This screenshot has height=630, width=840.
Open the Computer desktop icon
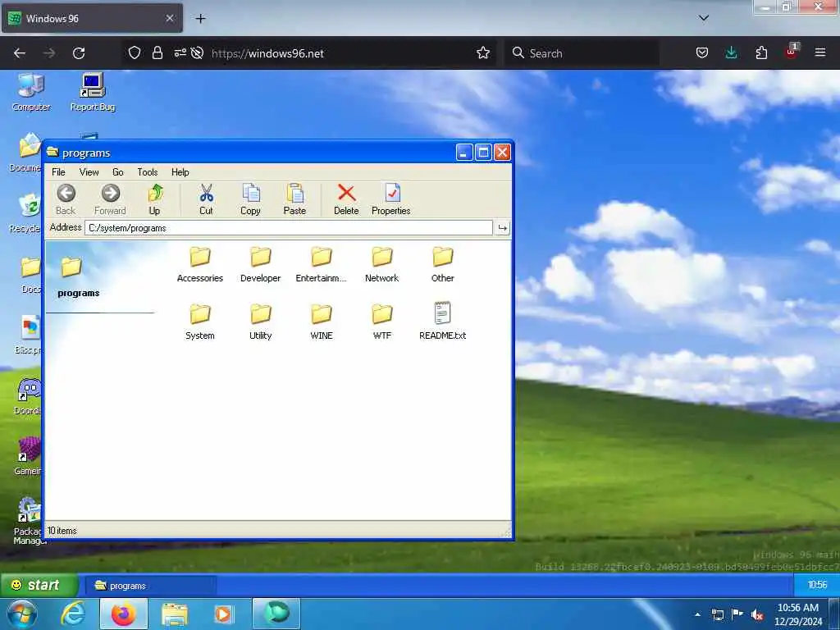(x=31, y=92)
